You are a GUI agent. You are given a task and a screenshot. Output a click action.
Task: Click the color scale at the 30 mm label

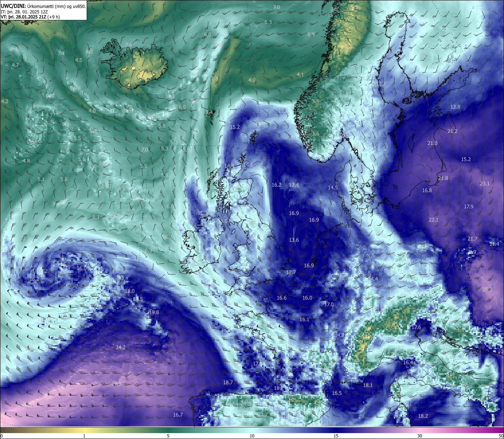(x=420, y=436)
